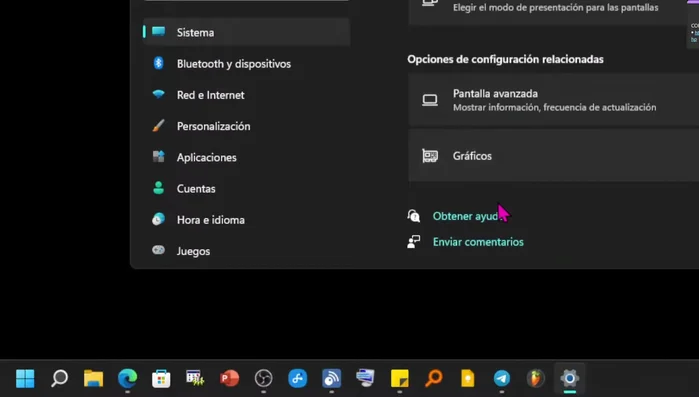Open Pantalla avanzada settings
This screenshot has width=699, height=397.
pos(553,100)
